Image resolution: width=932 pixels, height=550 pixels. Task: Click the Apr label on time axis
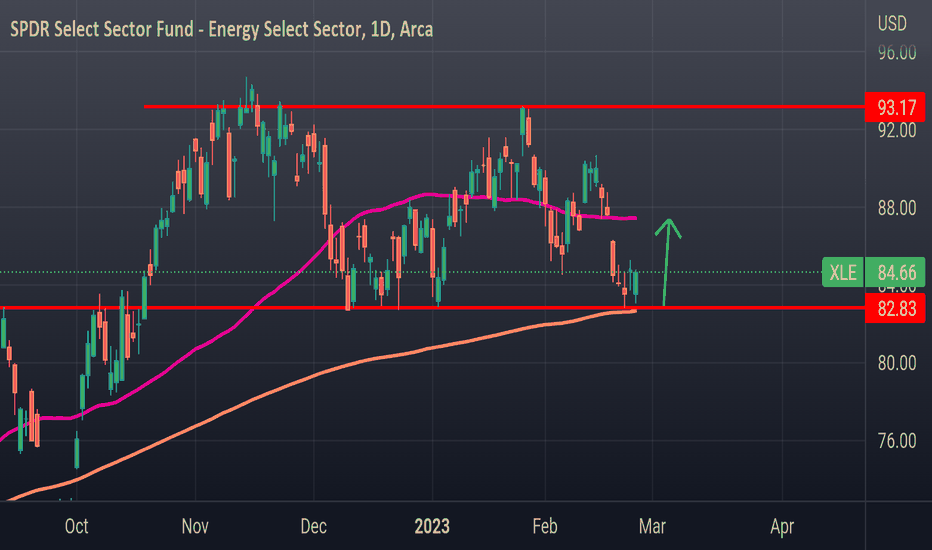click(782, 526)
